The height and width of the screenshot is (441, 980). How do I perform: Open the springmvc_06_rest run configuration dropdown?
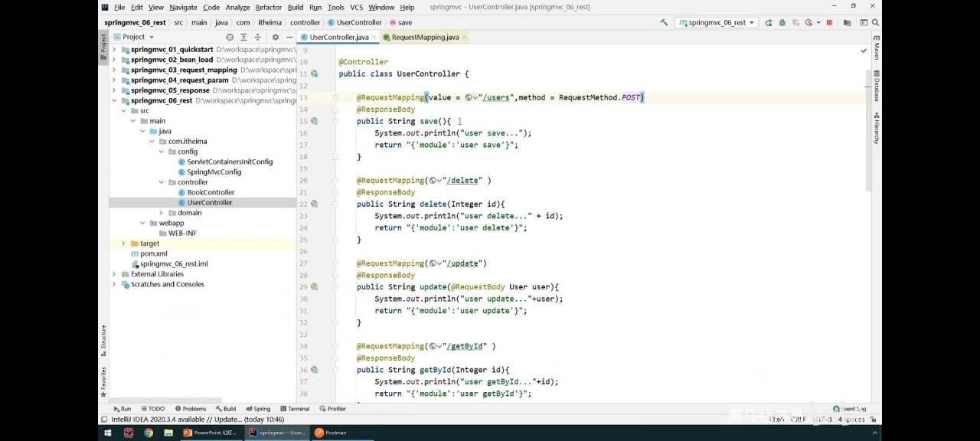(x=717, y=23)
